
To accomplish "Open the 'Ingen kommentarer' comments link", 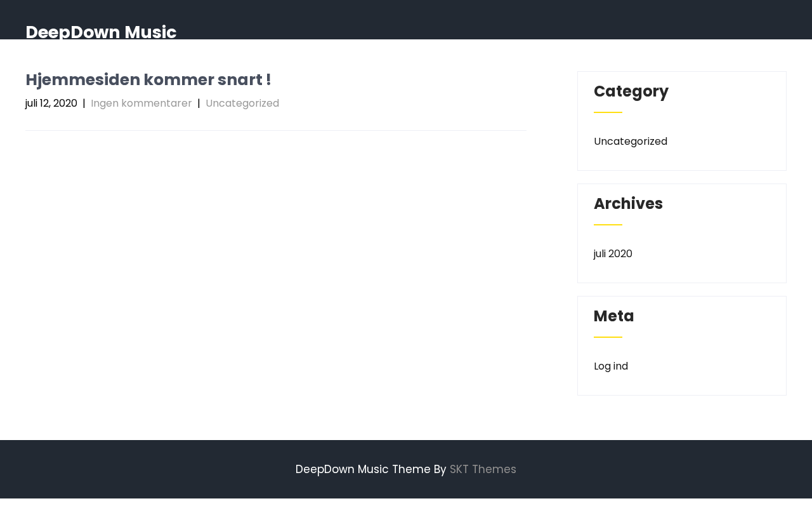I will (x=141, y=104).
